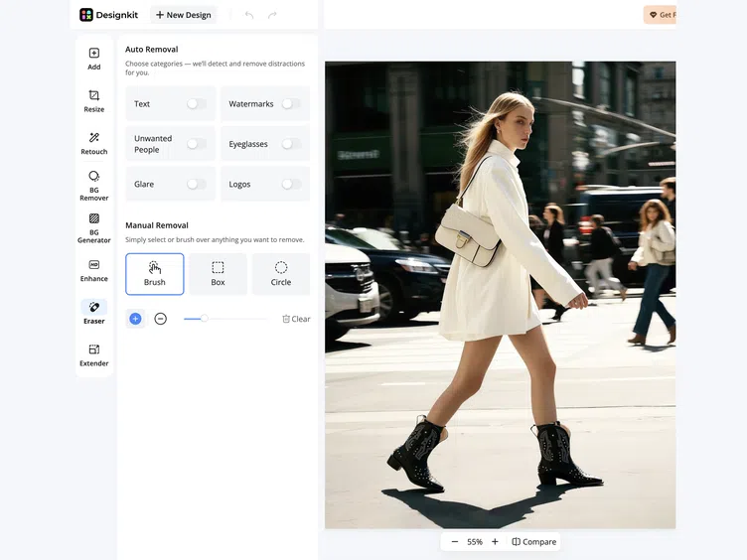
Task: Switch on the Glare toggle
Action: tap(197, 184)
